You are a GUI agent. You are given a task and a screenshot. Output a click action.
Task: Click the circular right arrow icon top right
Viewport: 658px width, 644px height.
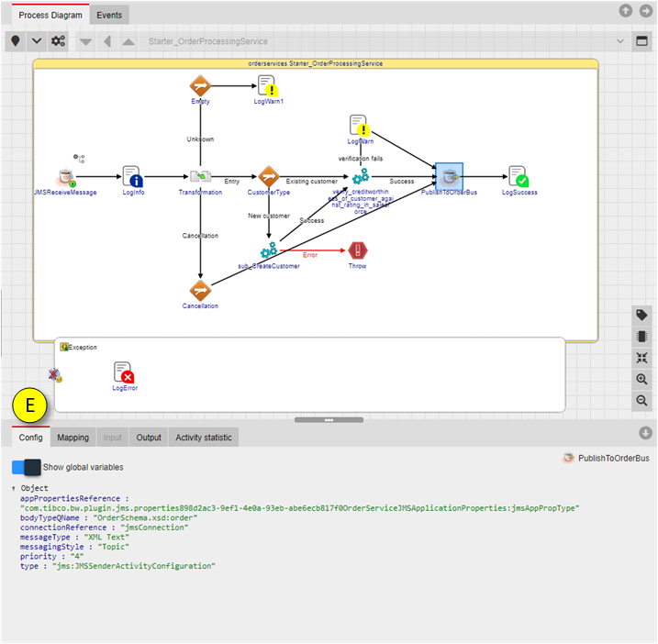click(645, 11)
